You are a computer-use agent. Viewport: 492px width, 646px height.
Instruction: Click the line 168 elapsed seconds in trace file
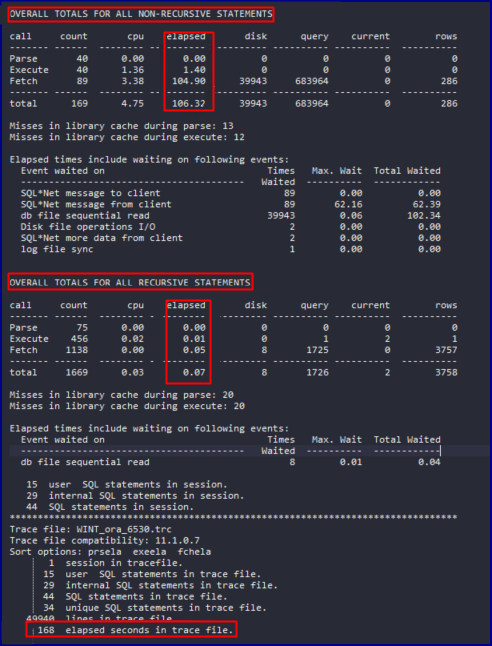[x=135, y=630]
